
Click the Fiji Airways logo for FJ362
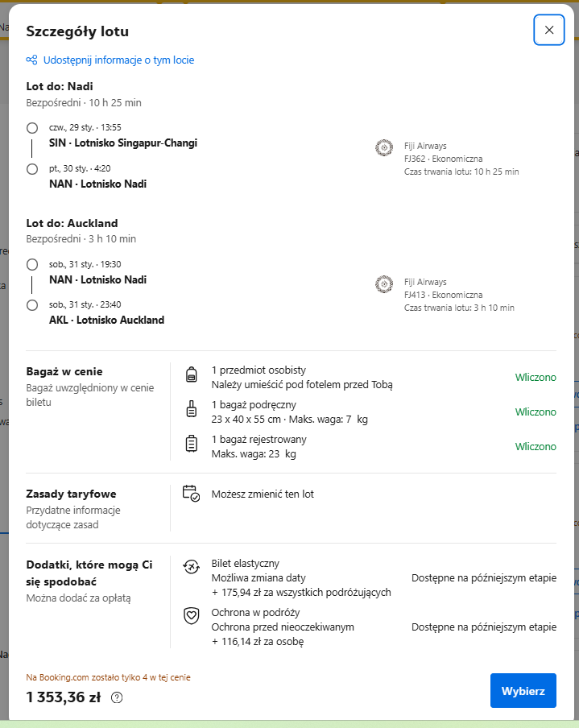(384, 148)
